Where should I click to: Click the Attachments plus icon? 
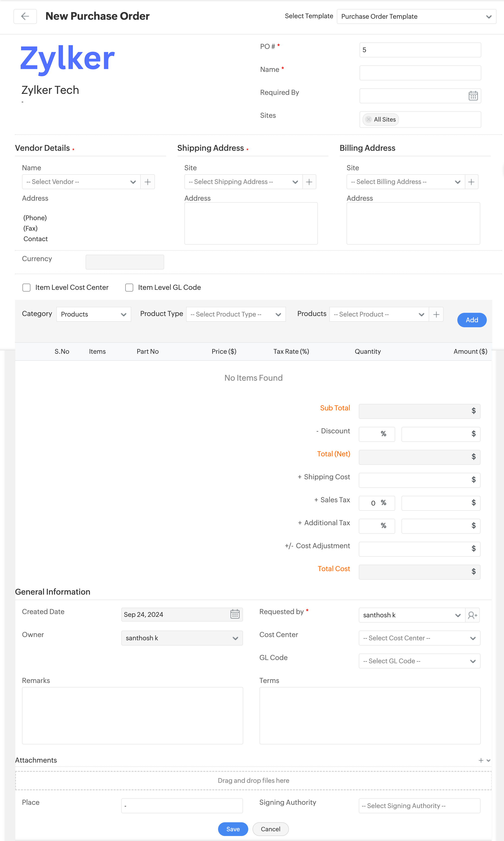coord(481,760)
